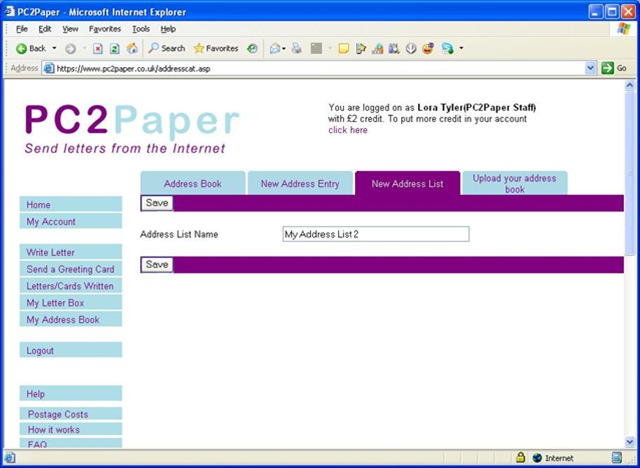Click the pencil-and-page toolbar icon
Viewport: 640px width, 468px height.
point(361,49)
